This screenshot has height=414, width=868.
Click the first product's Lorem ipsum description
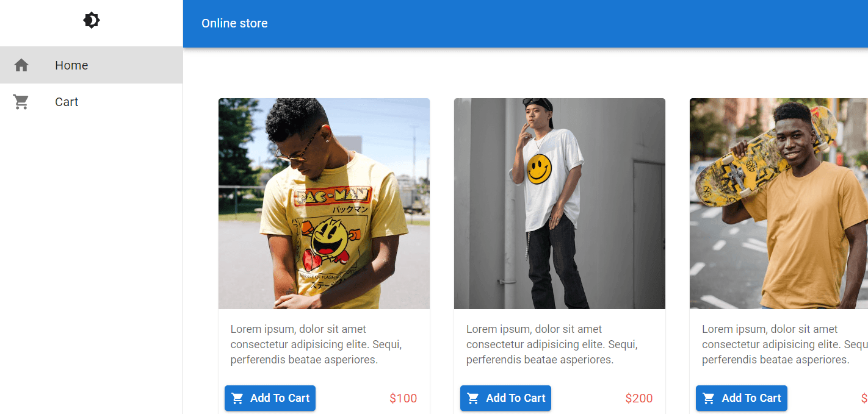coord(316,344)
